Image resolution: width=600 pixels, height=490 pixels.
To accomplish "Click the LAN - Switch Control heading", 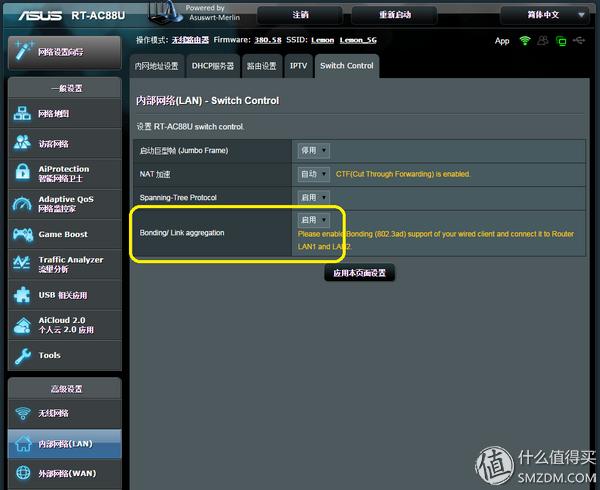I will [x=207, y=101].
